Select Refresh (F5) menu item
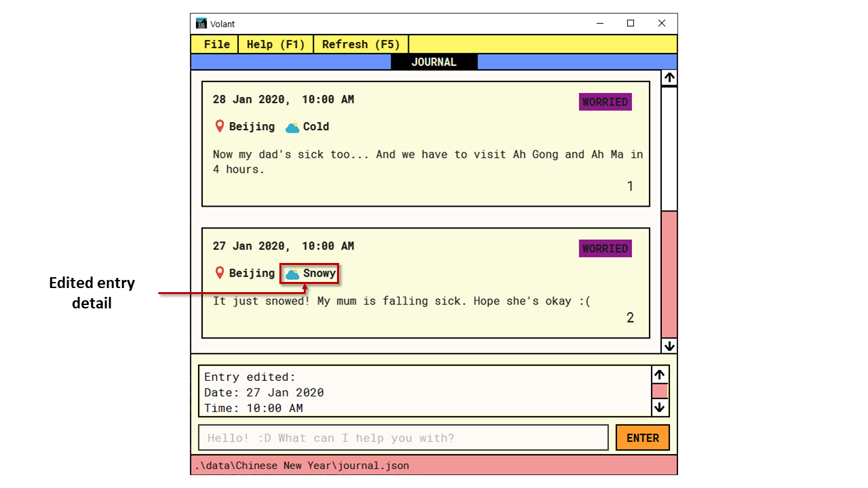Viewport: 868px width, 488px height. pos(361,44)
